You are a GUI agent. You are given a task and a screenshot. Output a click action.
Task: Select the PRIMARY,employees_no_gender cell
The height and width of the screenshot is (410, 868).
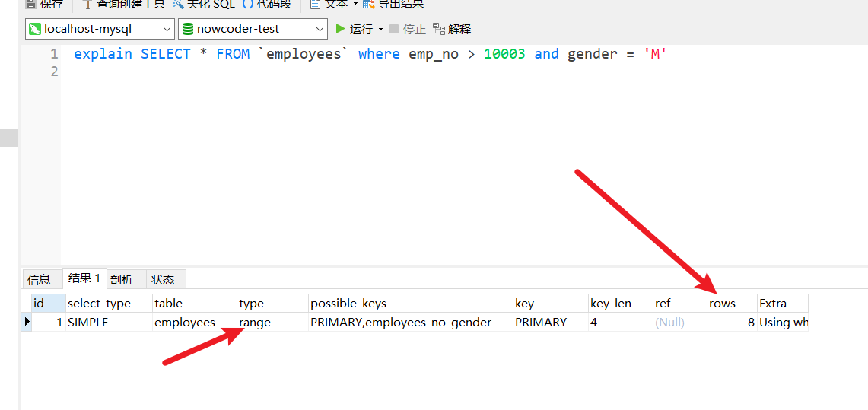tap(411, 322)
